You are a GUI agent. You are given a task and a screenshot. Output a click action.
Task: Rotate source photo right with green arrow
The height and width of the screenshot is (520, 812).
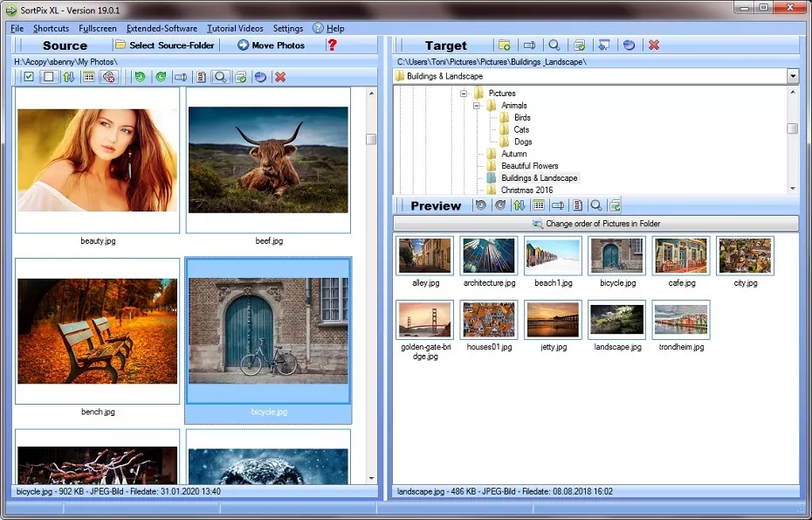click(161, 77)
